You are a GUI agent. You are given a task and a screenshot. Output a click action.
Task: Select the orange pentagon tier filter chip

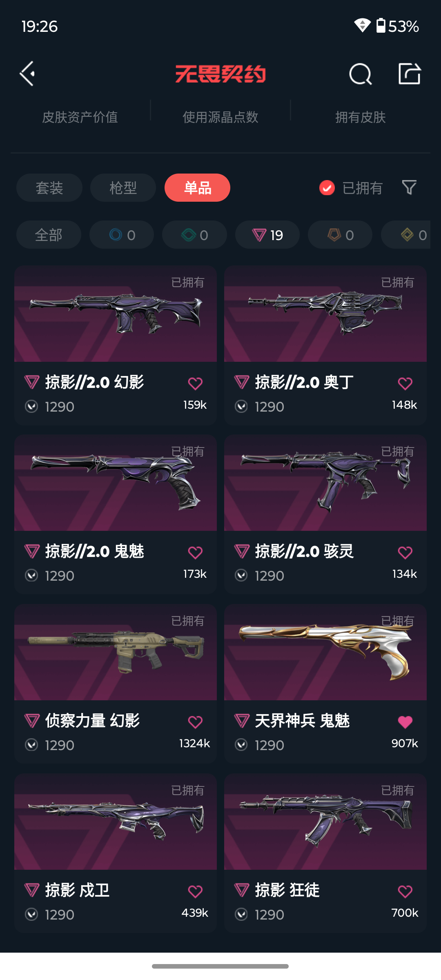point(340,235)
